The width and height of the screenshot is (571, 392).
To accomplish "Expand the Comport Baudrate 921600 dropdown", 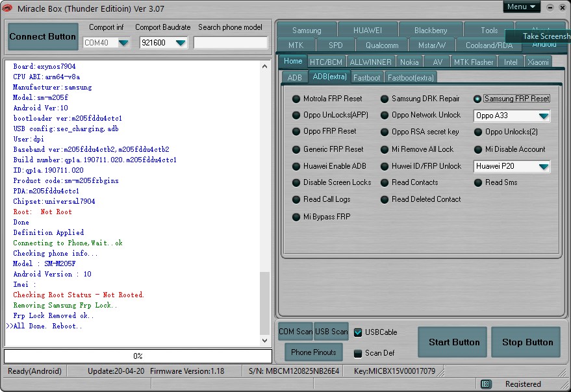I will coord(181,43).
